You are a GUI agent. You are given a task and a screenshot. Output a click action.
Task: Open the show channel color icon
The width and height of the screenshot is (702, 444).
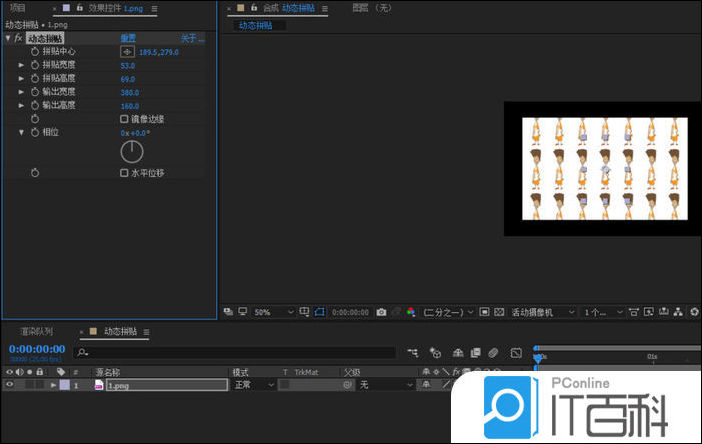410,312
